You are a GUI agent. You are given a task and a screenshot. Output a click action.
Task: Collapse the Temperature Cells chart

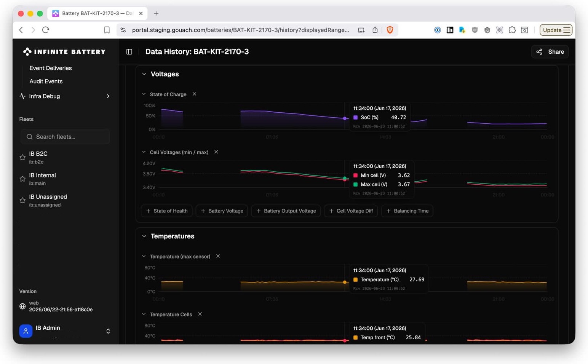coord(144,314)
